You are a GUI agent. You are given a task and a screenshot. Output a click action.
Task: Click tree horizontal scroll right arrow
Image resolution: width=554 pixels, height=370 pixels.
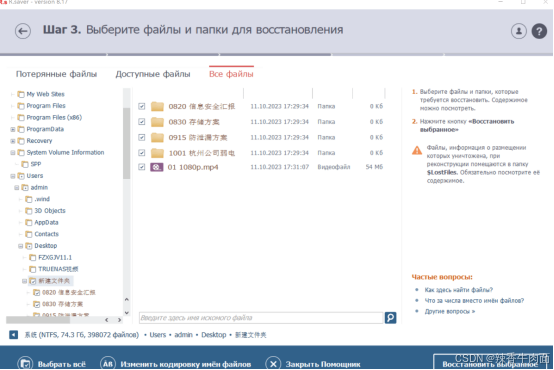[119, 320]
